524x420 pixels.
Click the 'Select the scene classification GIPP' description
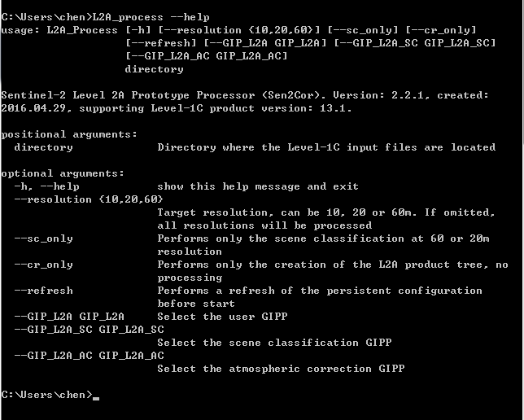click(274, 343)
